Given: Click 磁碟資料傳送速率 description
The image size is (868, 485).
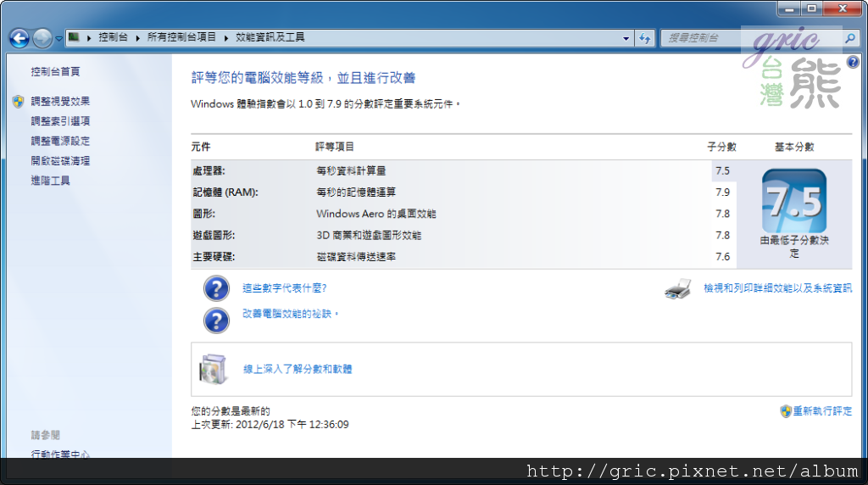Looking at the screenshot, I should 356,257.
